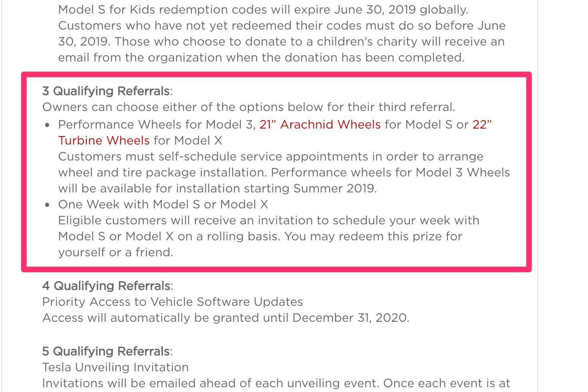Click the '3 Qualifying Referrals' heading
Image resolution: width=588 pixels, height=392 pixels.
[x=106, y=91]
